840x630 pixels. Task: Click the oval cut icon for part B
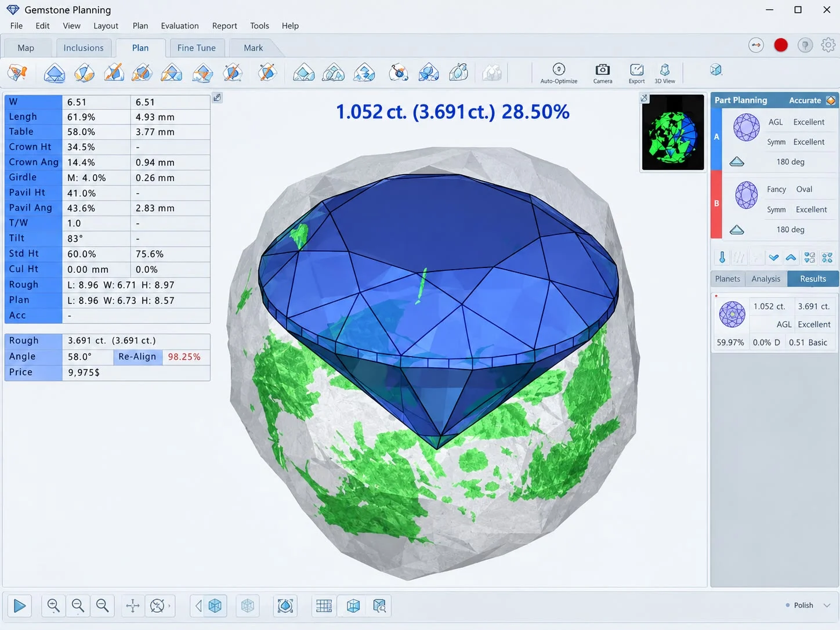point(747,195)
